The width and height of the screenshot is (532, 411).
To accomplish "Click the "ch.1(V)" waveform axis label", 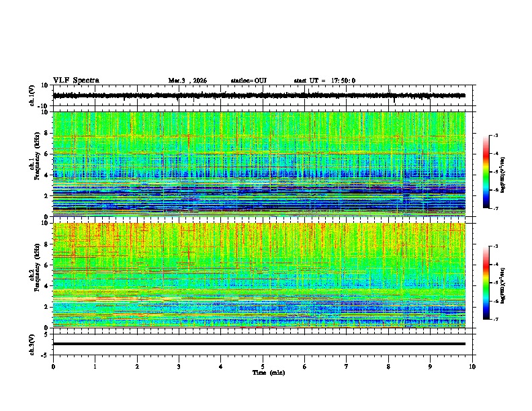I will [x=32, y=95].
